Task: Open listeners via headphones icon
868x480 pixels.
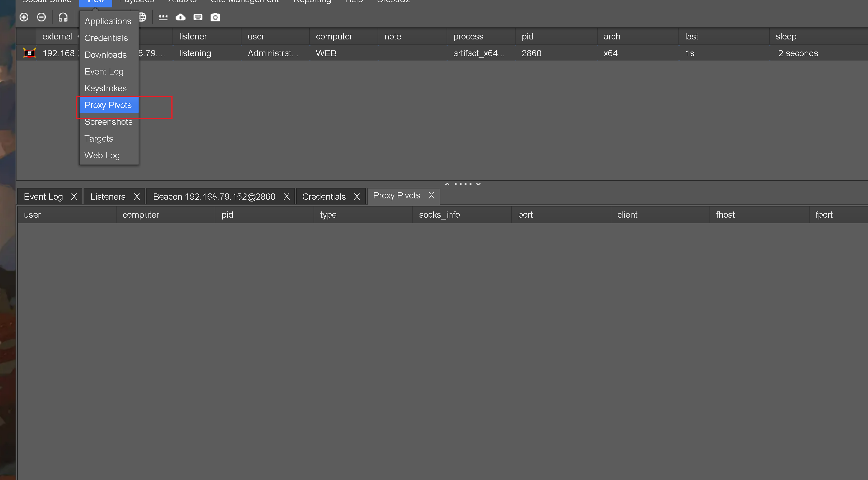Action: pyautogui.click(x=63, y=17)
